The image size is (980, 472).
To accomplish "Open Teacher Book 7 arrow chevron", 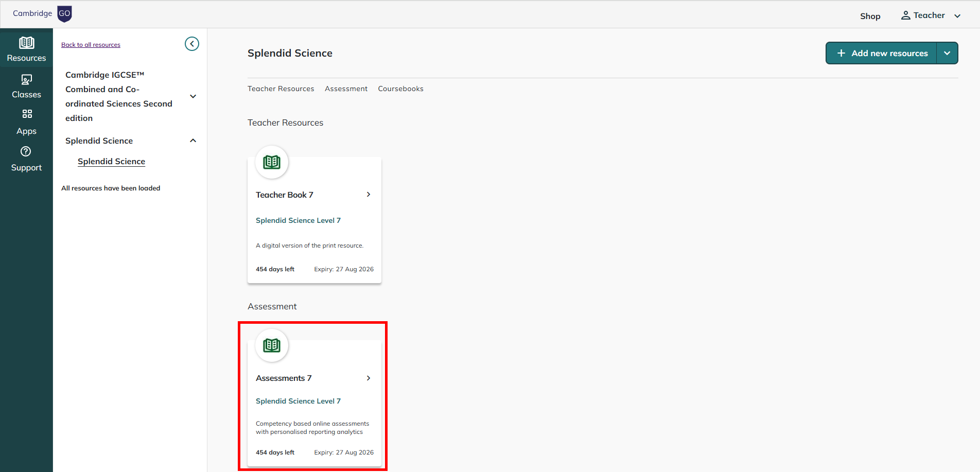I will point(369,195).
